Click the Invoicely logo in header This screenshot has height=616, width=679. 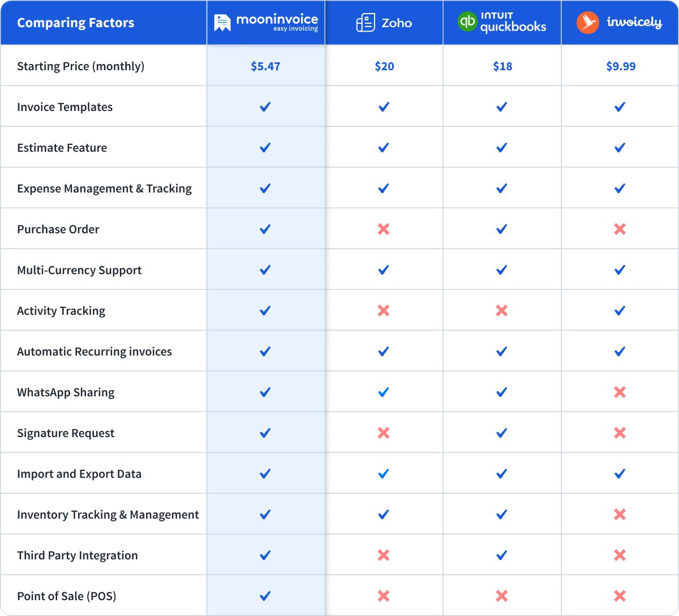click(620, 23)
